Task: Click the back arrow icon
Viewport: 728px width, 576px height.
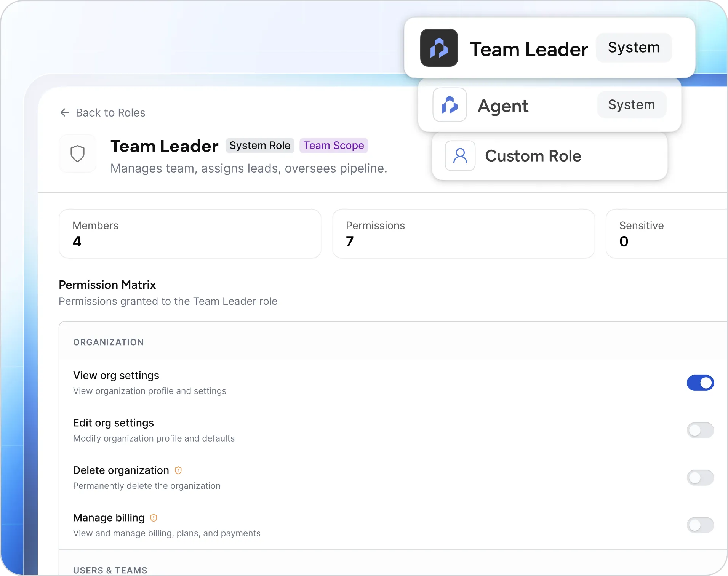Action: click(x=64, y=112)
